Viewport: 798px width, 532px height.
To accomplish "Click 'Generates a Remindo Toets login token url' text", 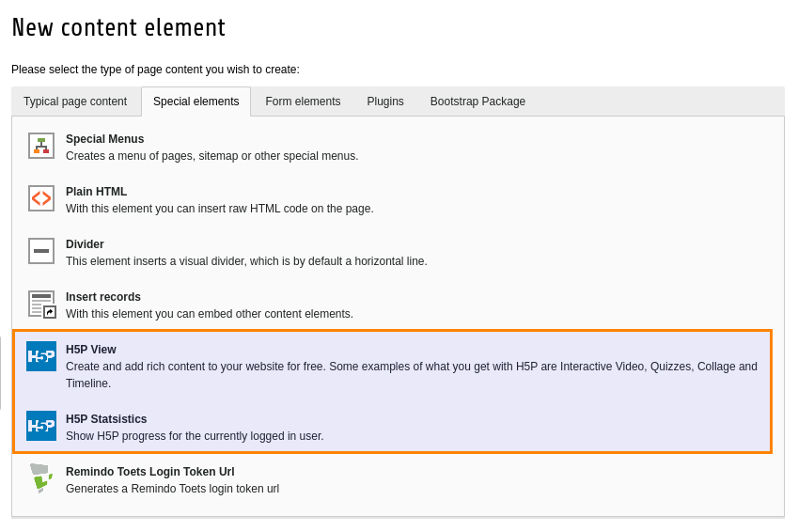I will [173, 489].
